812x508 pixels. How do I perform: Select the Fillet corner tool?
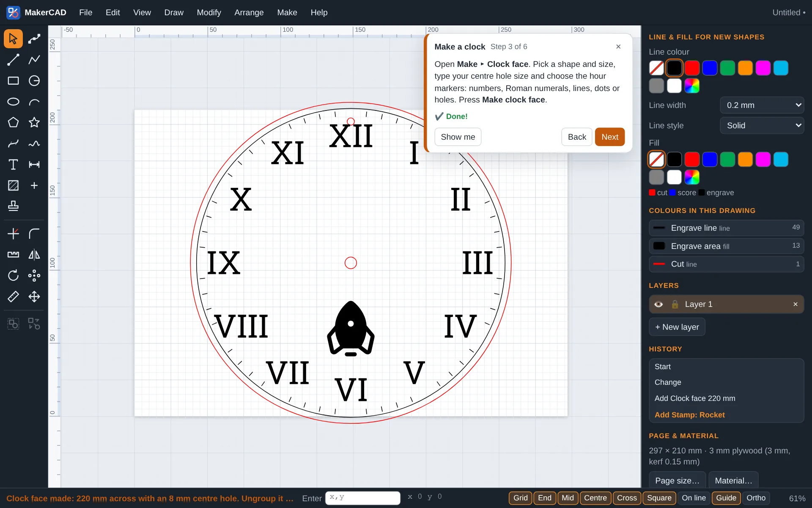[34, 234]
